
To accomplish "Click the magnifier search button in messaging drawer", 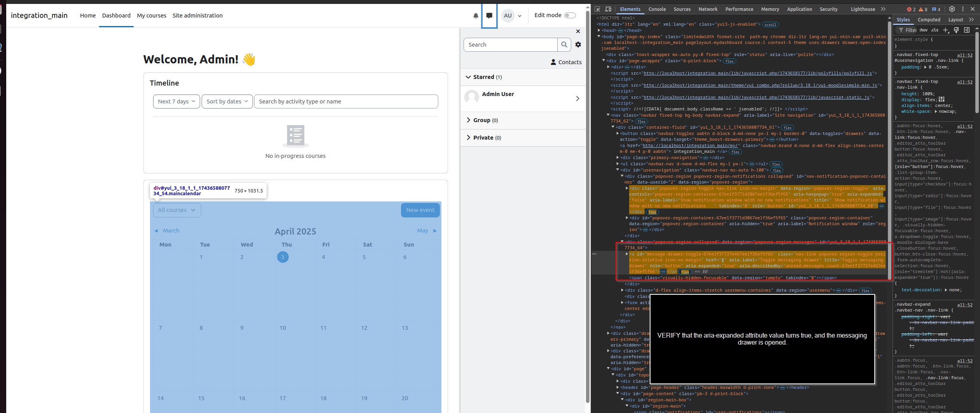I will [x=564, y=45].
